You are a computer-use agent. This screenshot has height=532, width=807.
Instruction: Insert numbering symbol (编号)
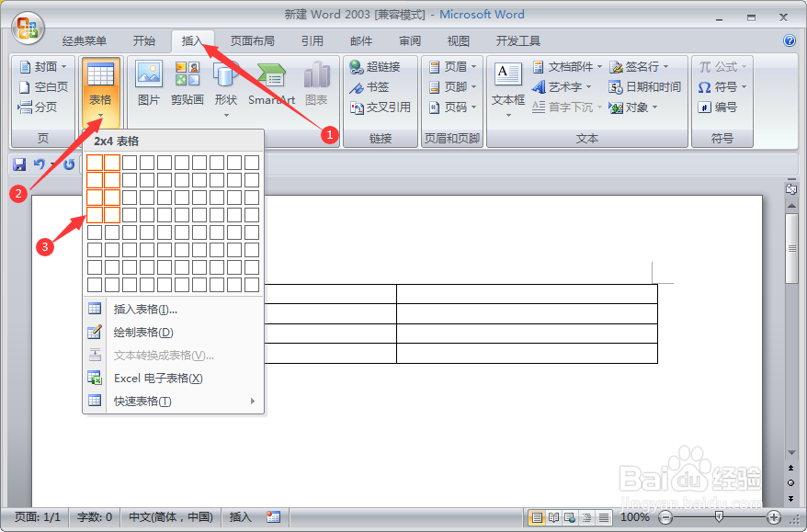tap(719, 107)
